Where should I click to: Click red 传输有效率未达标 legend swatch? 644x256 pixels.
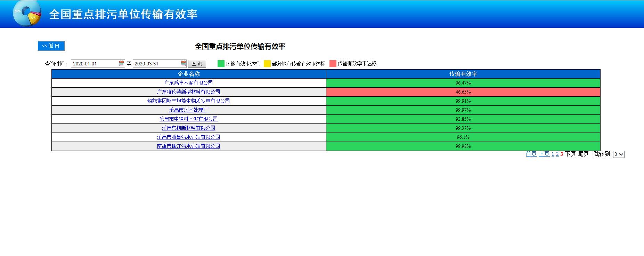pos(333,64)
